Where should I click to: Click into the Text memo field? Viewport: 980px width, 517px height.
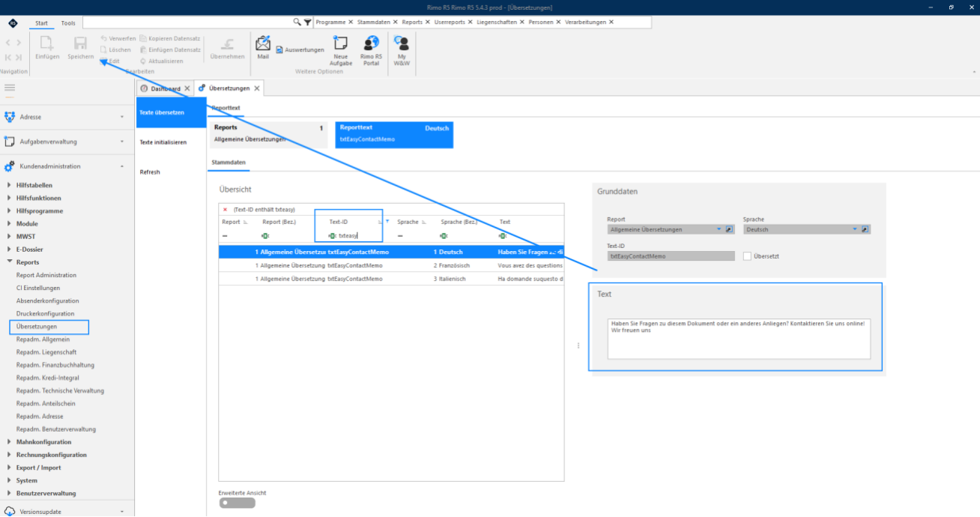click(x=739, y=339)
